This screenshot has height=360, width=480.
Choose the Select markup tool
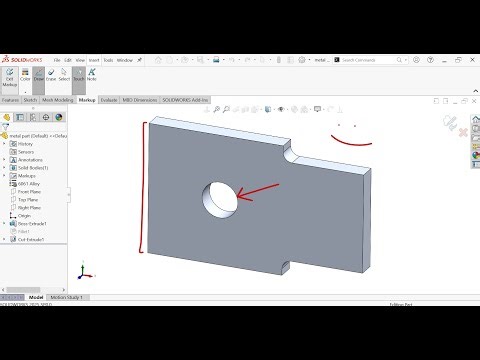[x=64, y=75]
